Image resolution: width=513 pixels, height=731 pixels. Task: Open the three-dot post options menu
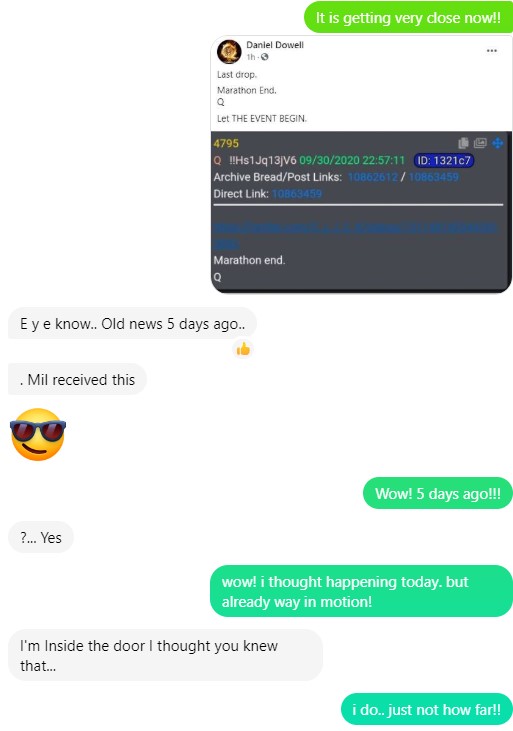tap(492, 50)
